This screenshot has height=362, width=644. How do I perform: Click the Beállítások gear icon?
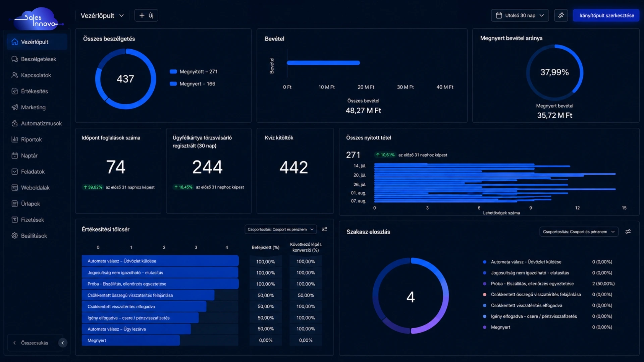click(15, 236)
